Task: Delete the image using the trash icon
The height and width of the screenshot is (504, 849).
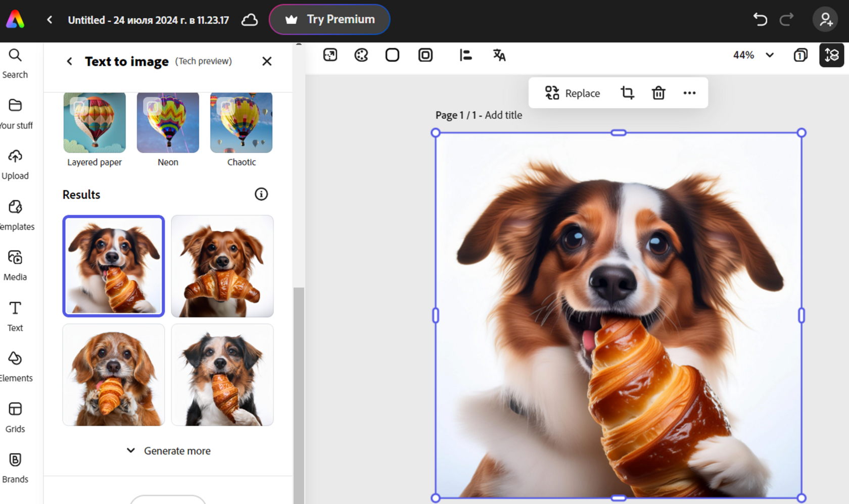Action: click(x=658, y=93)
